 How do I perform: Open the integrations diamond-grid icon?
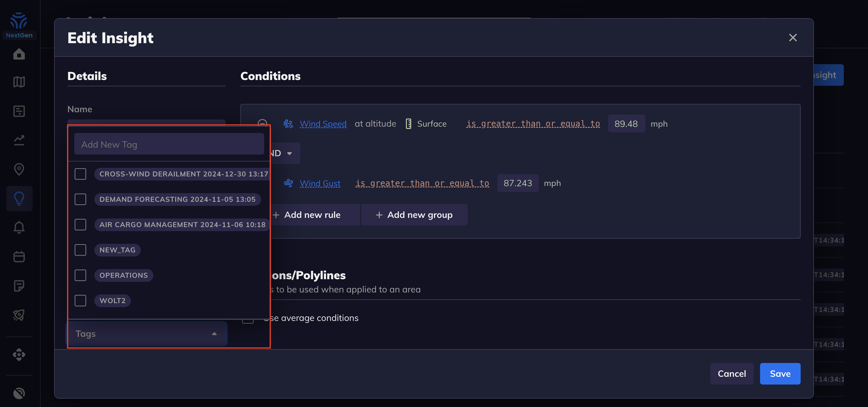pyautogui.click(x=19, y=354)
